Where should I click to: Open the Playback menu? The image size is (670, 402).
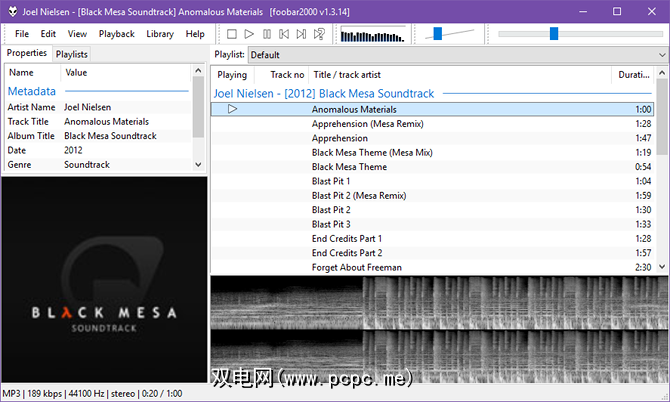click(116, 34)
